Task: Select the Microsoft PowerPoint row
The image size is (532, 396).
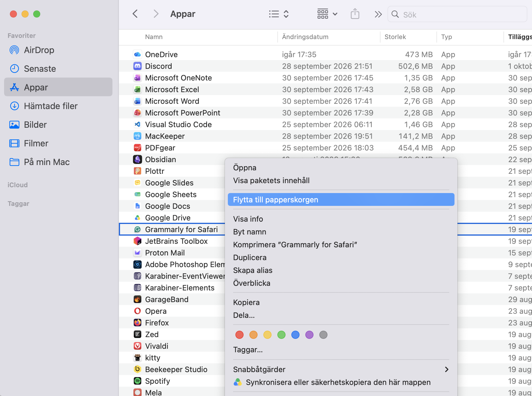Action: click(325, 113)
